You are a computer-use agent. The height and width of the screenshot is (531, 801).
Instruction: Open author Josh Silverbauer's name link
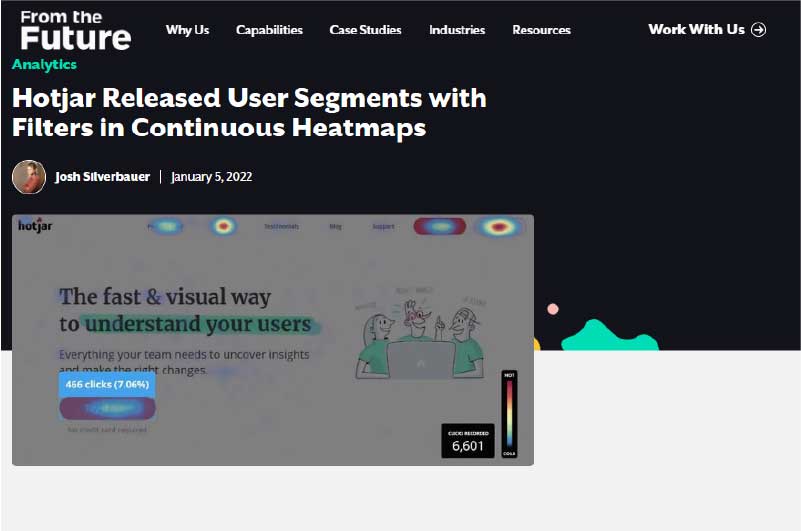[103, 177]
